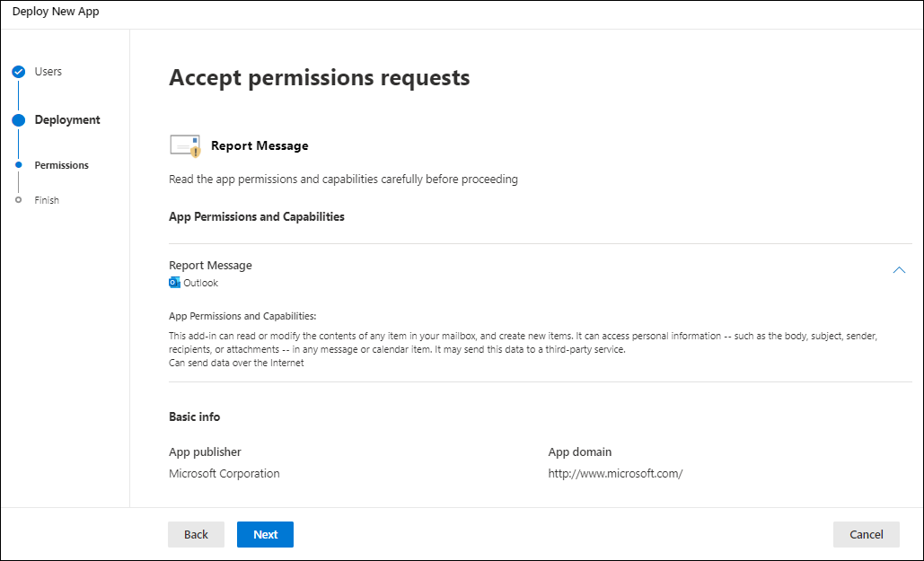Screen dimensions: 924x561
Task: Click the Deployment step circle indicator
Action: tap(19, 120)
